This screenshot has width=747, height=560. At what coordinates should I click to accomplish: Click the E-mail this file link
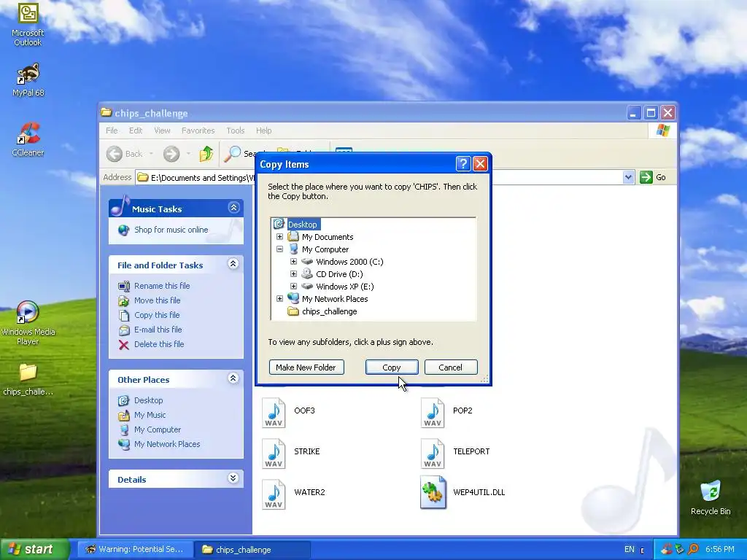point(158,330)
